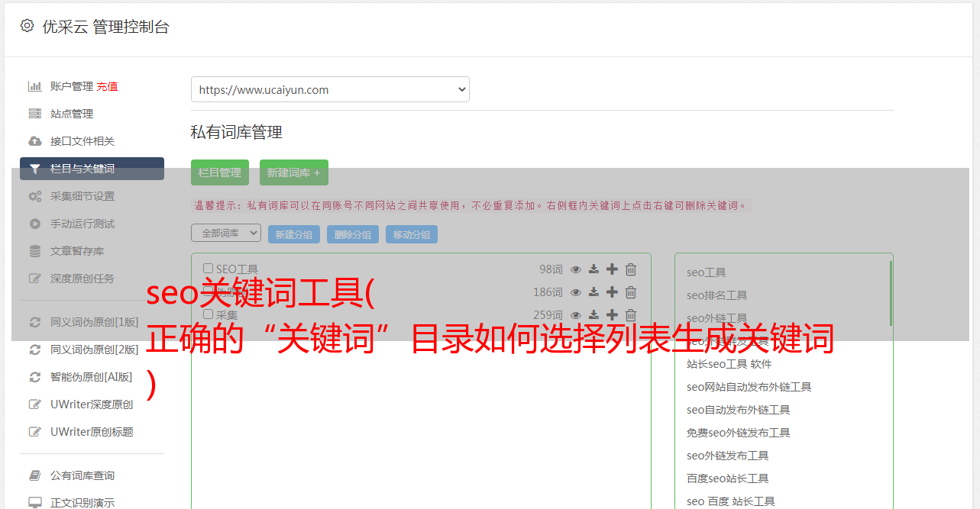Click the monitor icon for 正文识别演示
This screenshot has width=980, height=509.
34,503
